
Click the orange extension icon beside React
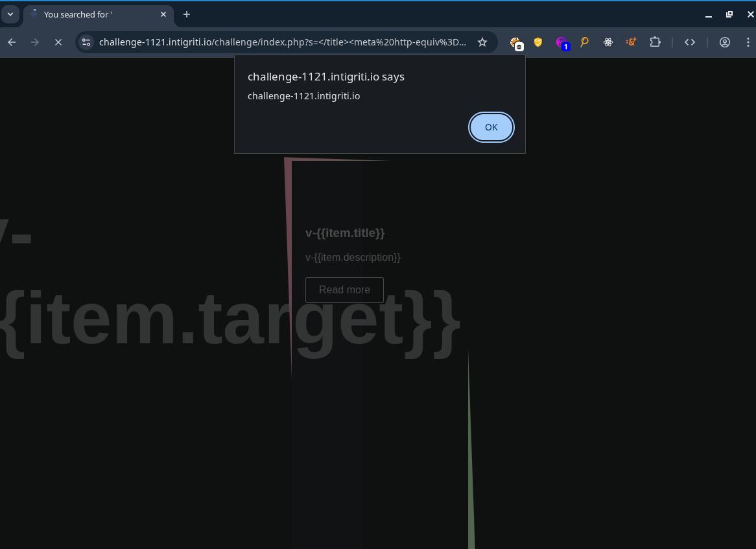632,42
